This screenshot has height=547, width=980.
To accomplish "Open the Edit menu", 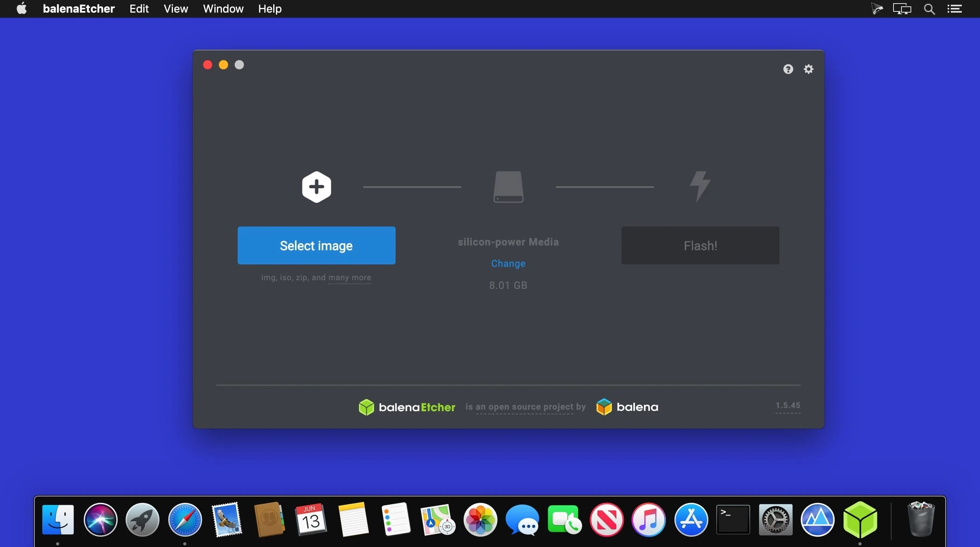I will click(x=139, y=8).
